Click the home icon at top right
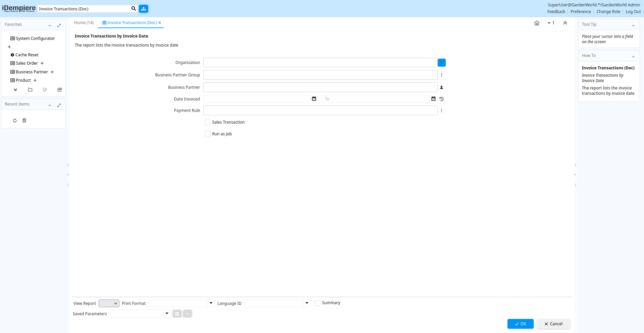Image resolution: width=644 pixels, height=333 pixels. (x=537, y=23)
